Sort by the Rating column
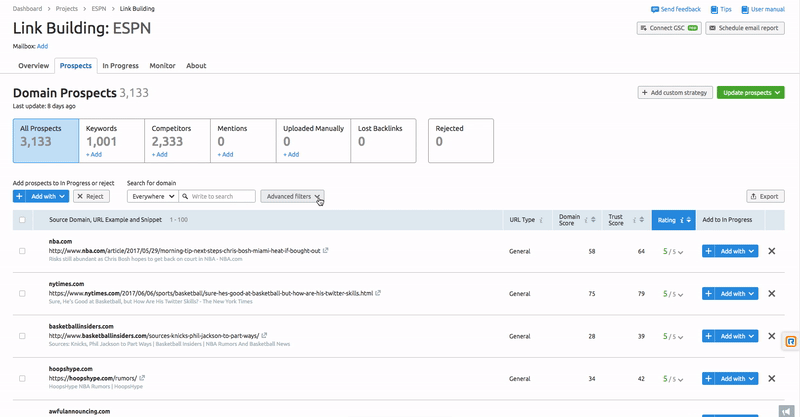Image resolution: width=800 pixels, height=417 pixels. (673, 220)
